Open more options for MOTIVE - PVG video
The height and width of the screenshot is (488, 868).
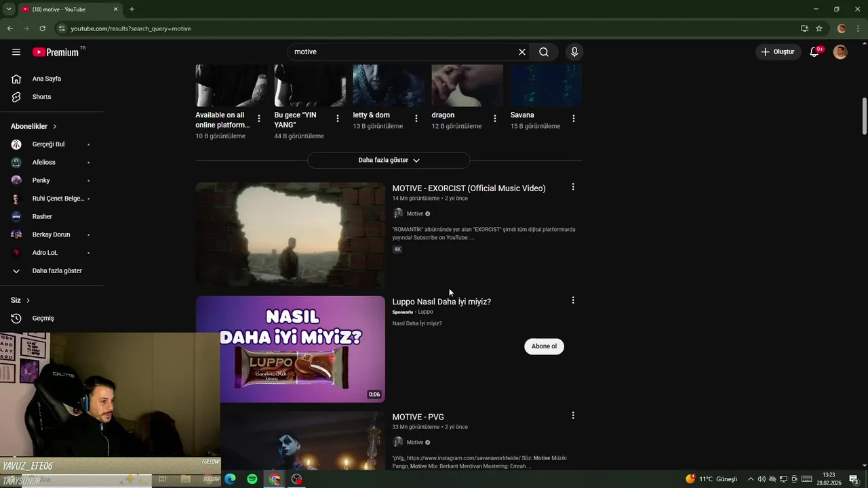(573, 415)
